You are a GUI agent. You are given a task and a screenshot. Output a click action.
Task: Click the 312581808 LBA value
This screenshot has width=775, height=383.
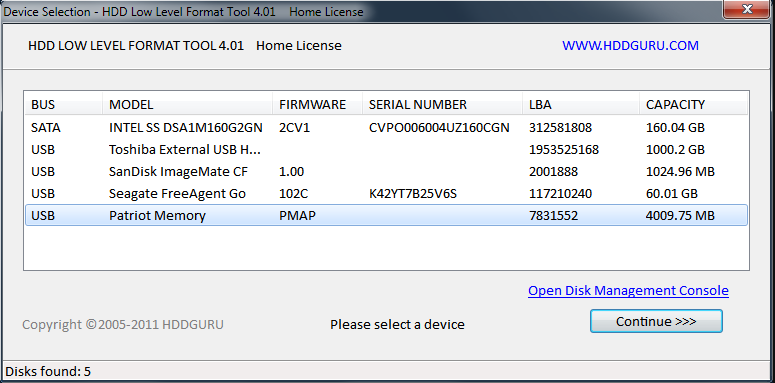(x=560, y=128)
